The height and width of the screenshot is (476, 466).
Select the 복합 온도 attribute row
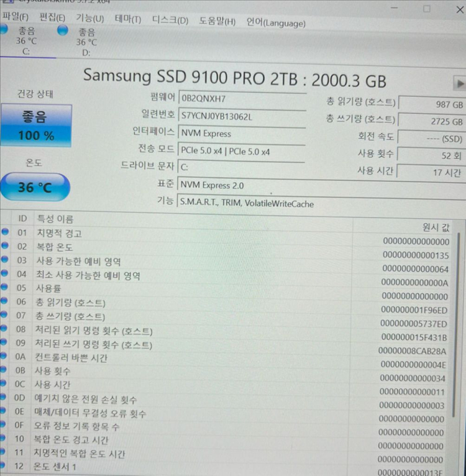pyautogui.click(x=225, y=250)
